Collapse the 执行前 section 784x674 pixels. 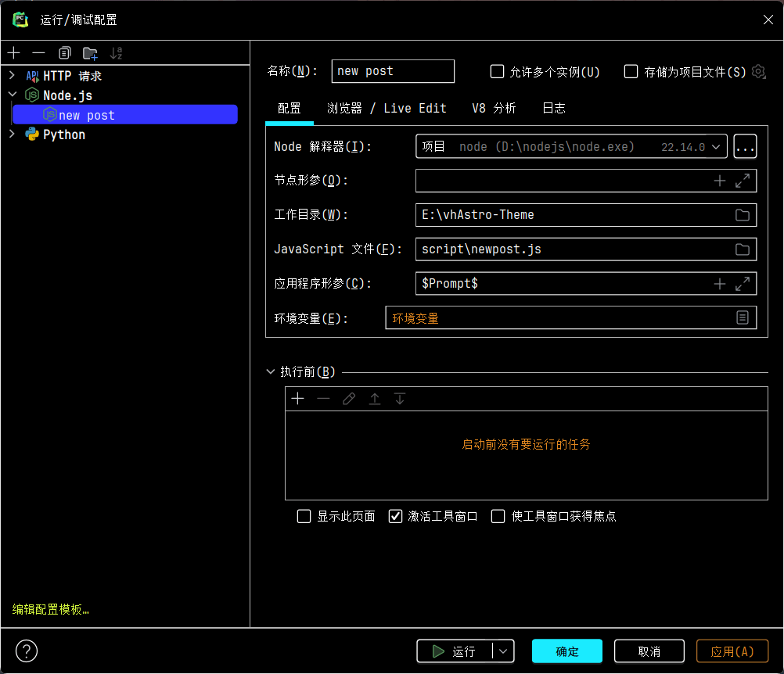[x=271, y=372]
